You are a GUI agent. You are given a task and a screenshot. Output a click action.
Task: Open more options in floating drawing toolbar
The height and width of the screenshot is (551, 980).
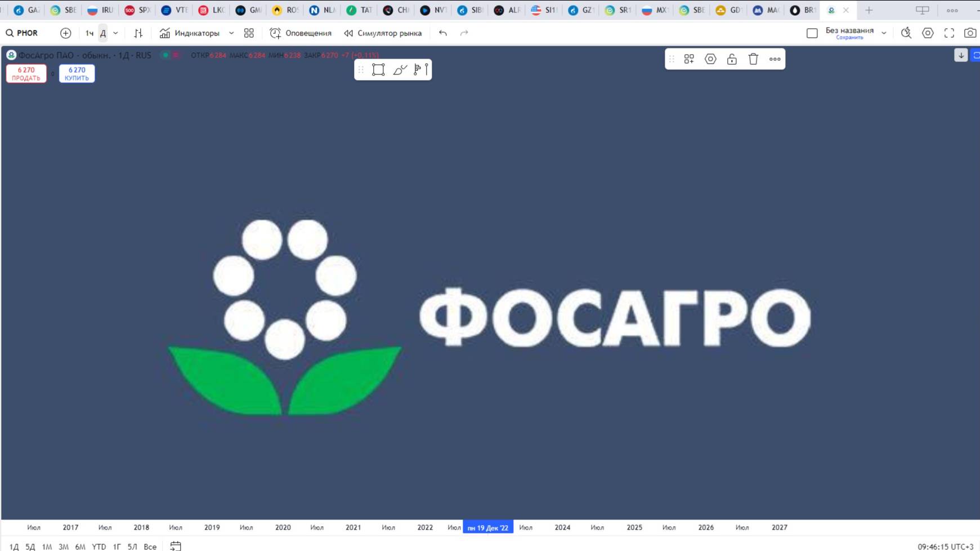(775, 59)
